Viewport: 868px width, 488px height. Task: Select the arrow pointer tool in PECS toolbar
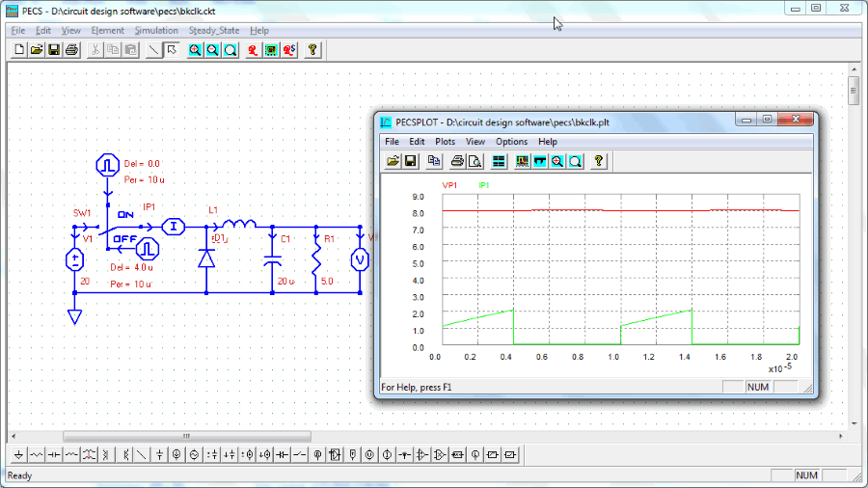tap(172, 50)
